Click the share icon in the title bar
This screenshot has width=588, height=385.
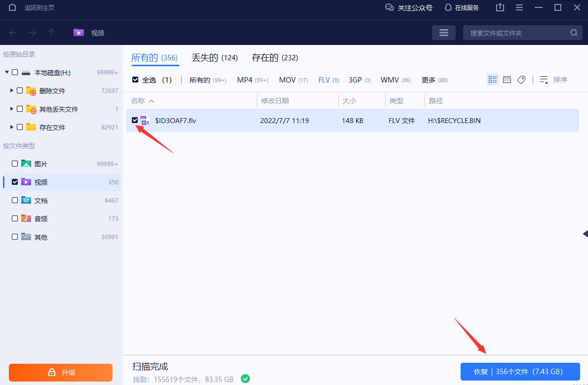[x=499, y=7]
